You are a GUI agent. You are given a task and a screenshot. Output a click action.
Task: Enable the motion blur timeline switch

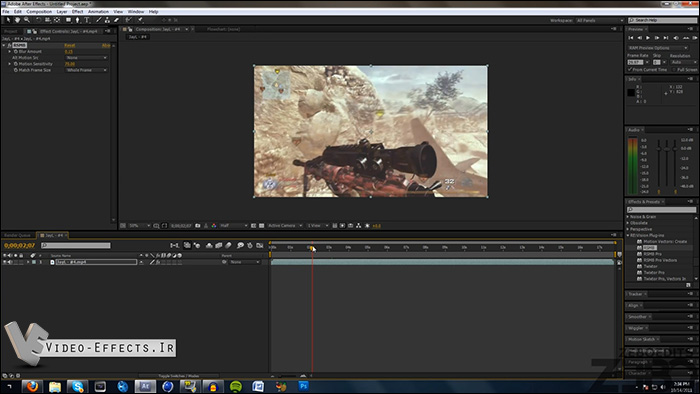coord(229,245)
